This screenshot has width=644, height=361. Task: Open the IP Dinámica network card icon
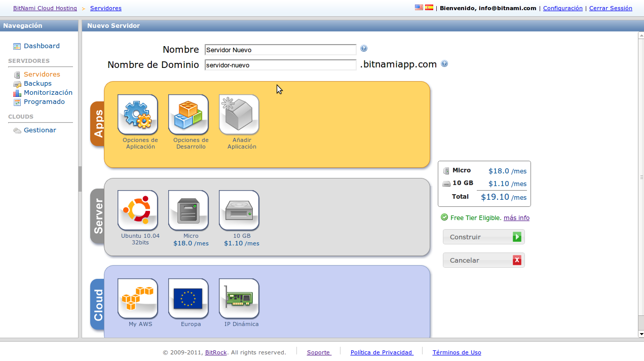tap(239, 299)
